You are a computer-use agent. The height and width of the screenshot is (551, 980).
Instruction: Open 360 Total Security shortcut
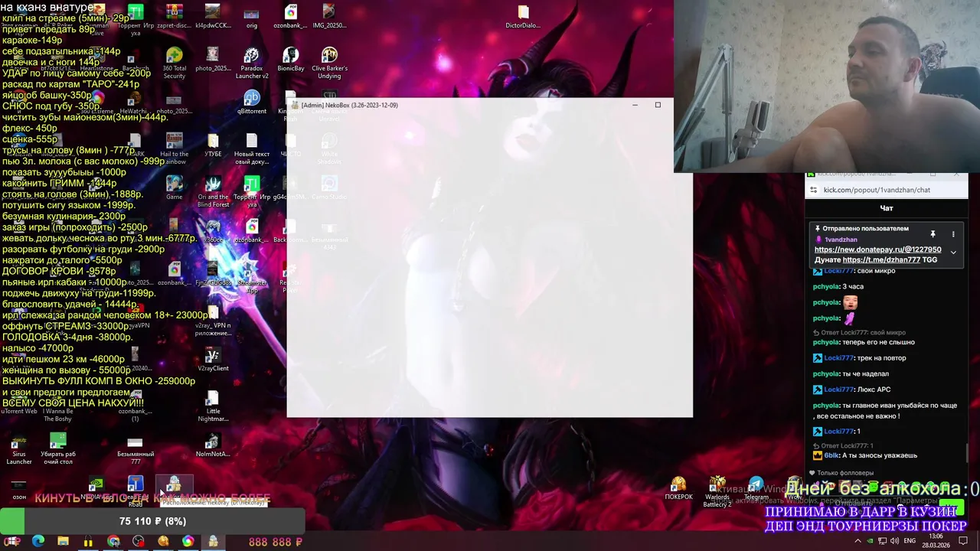175,63
